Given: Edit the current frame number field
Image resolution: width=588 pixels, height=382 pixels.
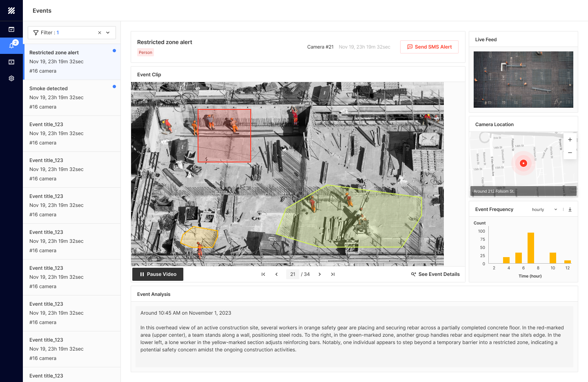Looking at the screenshot, I should point(292,274).
